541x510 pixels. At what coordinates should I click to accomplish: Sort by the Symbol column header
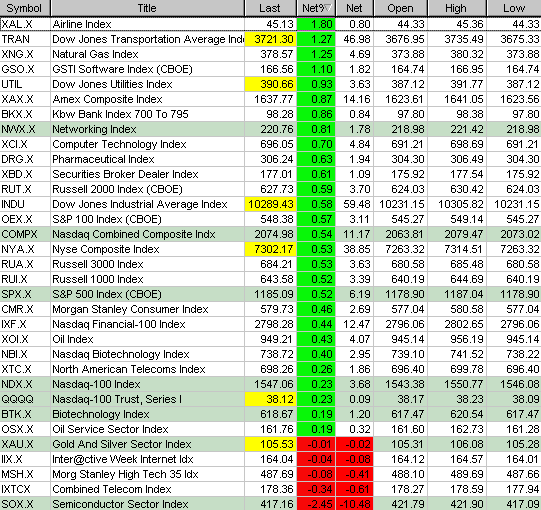tap(25, 8)
